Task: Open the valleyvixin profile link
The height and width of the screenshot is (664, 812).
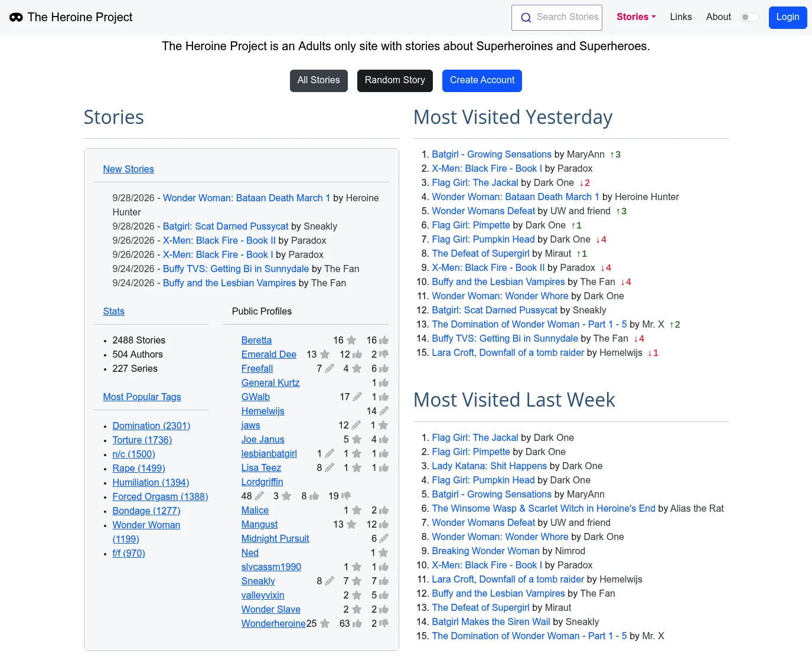Action: coord(263,596)
